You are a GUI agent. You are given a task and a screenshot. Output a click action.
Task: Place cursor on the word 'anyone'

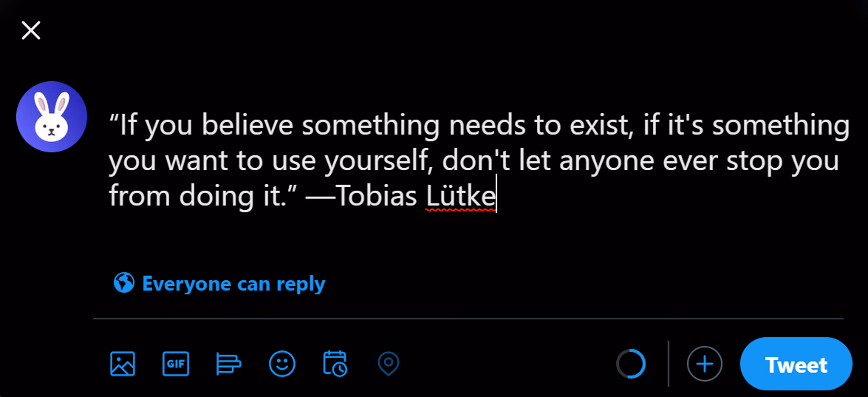click(606, 161)
